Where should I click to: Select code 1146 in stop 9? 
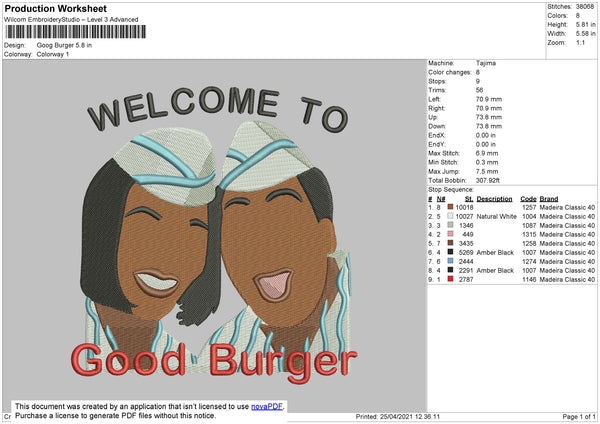click(529, 279)
